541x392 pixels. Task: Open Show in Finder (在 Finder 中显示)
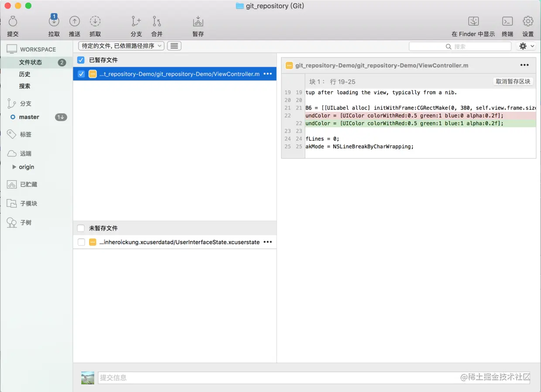pos(473,21)
